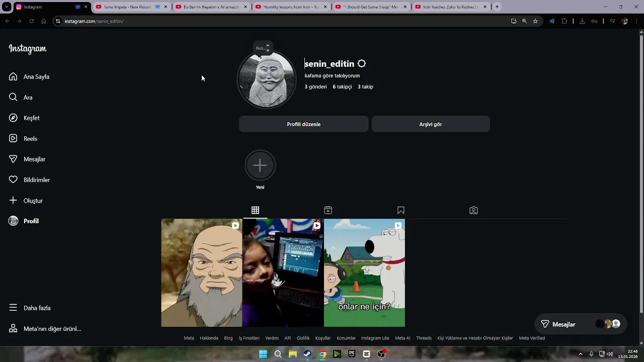Click Arşivi gör button
This screenshot has width=644, height=362.
[x=431, y=124]
